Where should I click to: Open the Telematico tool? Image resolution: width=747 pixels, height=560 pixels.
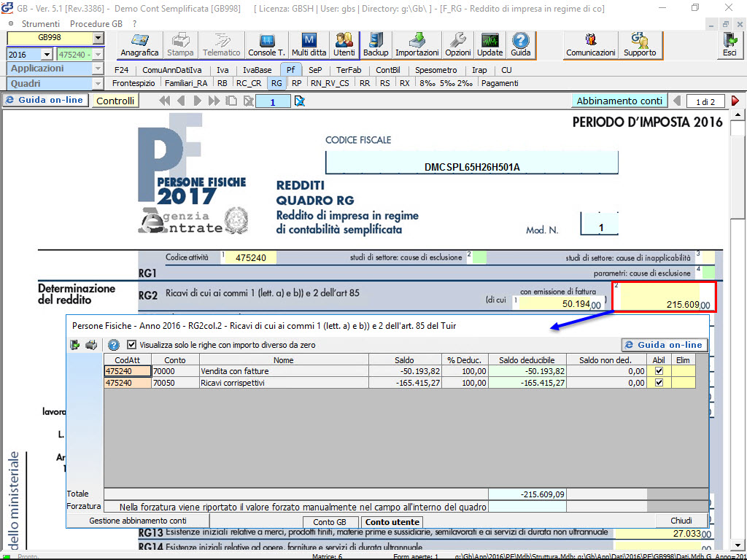point(221,46)
